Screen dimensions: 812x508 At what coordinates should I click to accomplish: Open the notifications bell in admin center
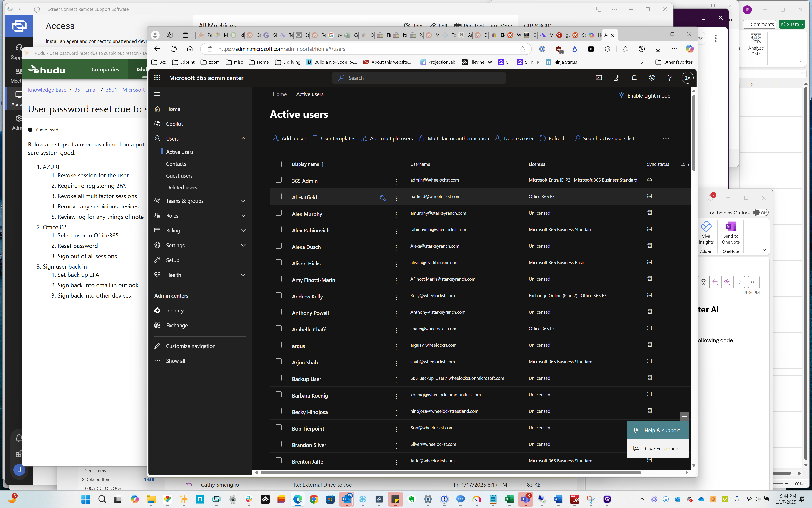[634, 78]
